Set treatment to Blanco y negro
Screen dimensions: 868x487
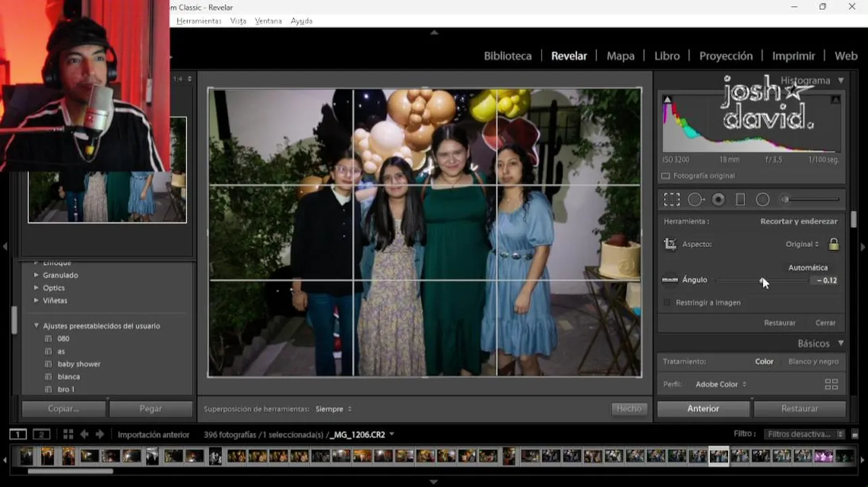[813, 361]
